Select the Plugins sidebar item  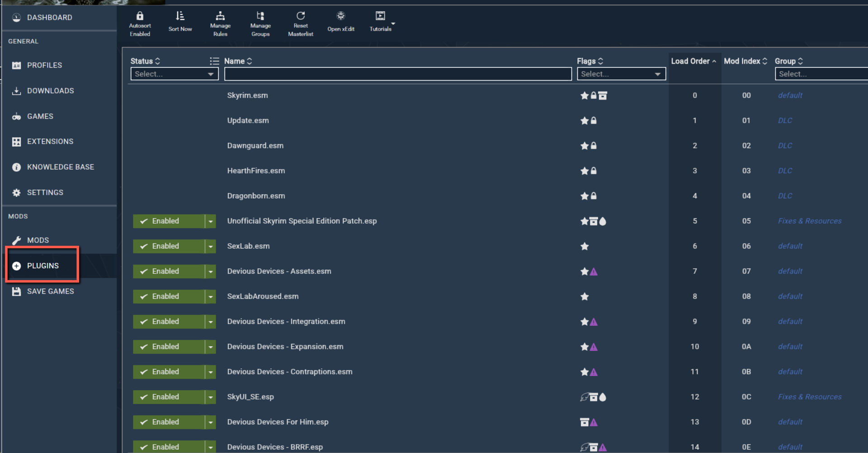coord(42,266)
